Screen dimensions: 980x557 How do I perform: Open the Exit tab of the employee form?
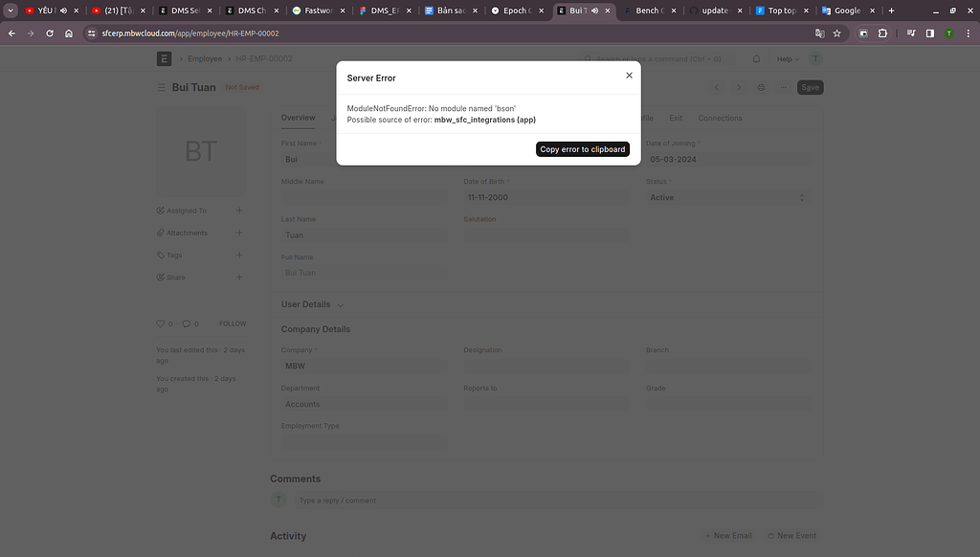tap(676, 118)
